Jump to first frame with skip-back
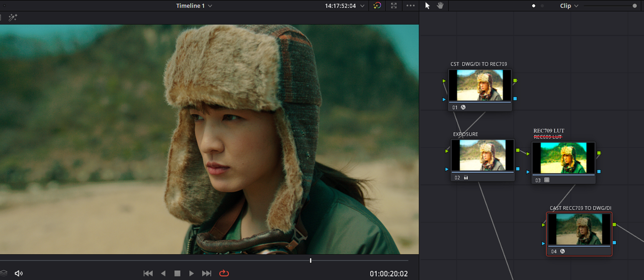The height and width of the screenshot is (280, 644). click(x=148, y=273)
